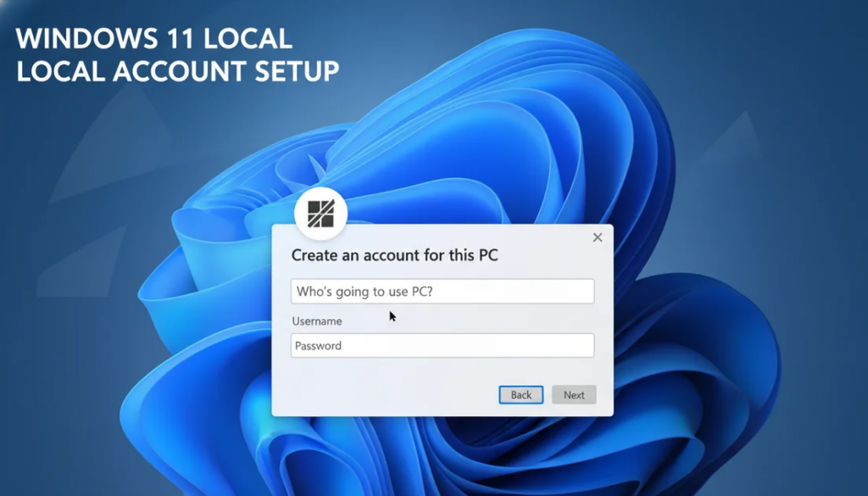868x496 pixels.
Task: Click the 'WINDOWS 11 LOCAL' title text
Action: coord(151,39)
